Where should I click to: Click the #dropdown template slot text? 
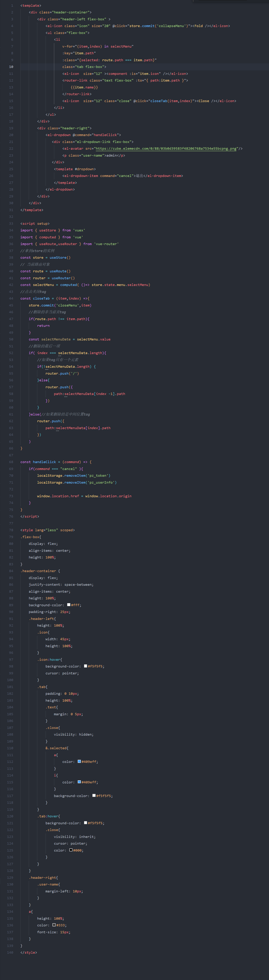pyautogui.click(x=85, y=169)
